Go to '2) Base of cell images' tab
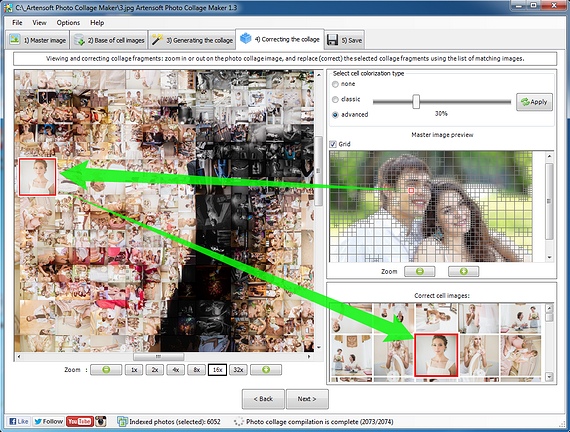570x432 pixels. pyautogui.click(x=109, y=40)
